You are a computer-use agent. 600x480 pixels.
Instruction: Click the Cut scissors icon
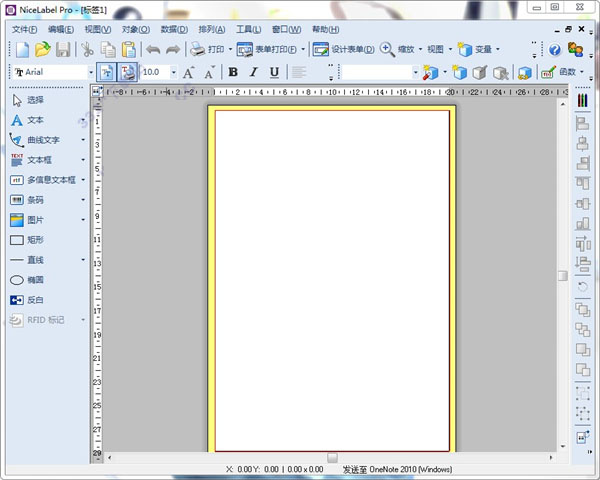tap(87, 49)
